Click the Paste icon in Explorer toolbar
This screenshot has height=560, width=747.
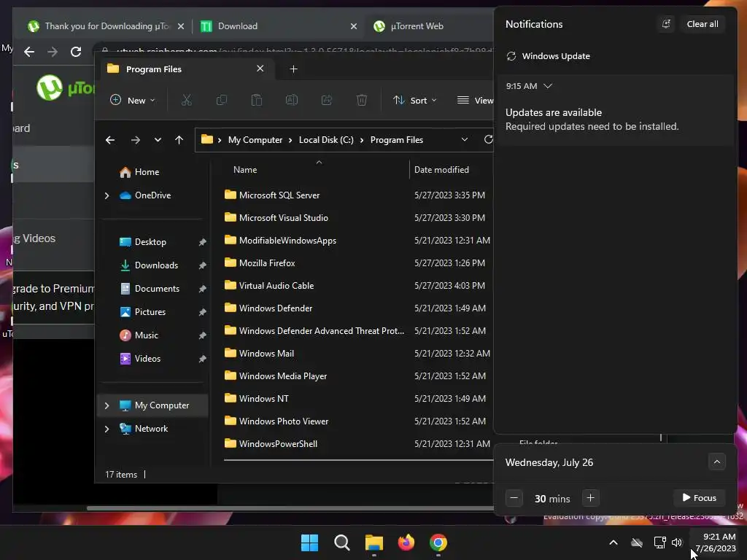pyautogui.click(x=256, y=100)
